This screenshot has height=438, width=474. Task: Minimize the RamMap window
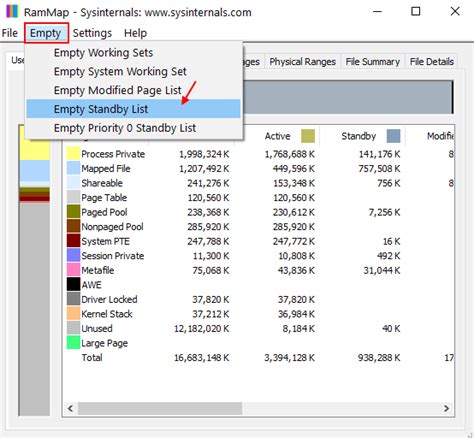tap(377, 12)
